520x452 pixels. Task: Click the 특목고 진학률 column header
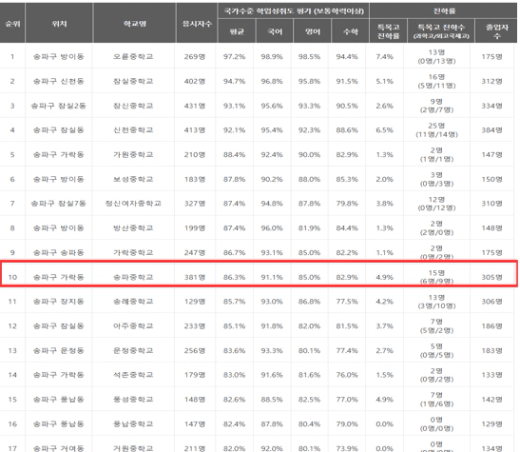click(388, 32)
